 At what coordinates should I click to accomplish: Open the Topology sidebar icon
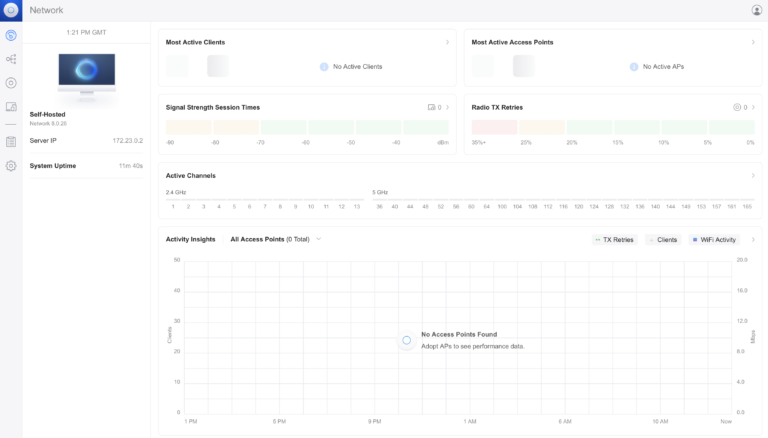pyautogui.click(x=11, y=59)
